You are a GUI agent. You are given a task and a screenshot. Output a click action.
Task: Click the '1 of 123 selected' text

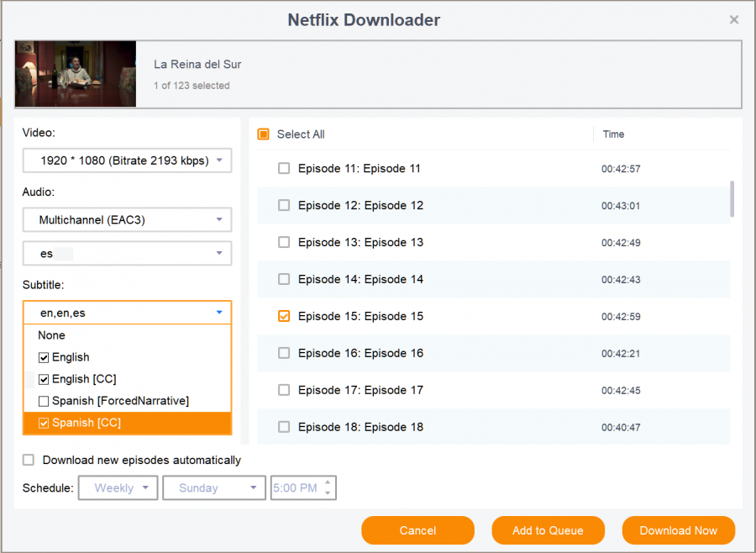click(x=192, y=86)
